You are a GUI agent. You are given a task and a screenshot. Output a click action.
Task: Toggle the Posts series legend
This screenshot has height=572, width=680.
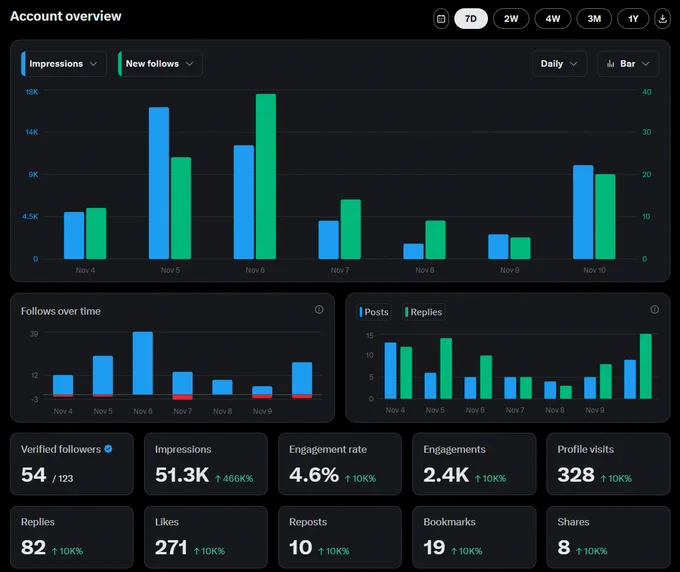pyautogui.click(x=374, y=312)
